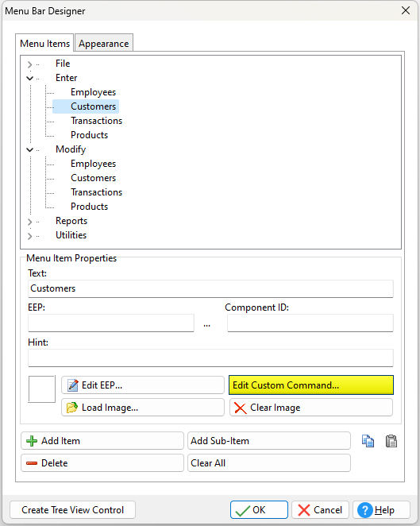Click Create Tree View Control button
420x526 pixels.
pos(73,510)
